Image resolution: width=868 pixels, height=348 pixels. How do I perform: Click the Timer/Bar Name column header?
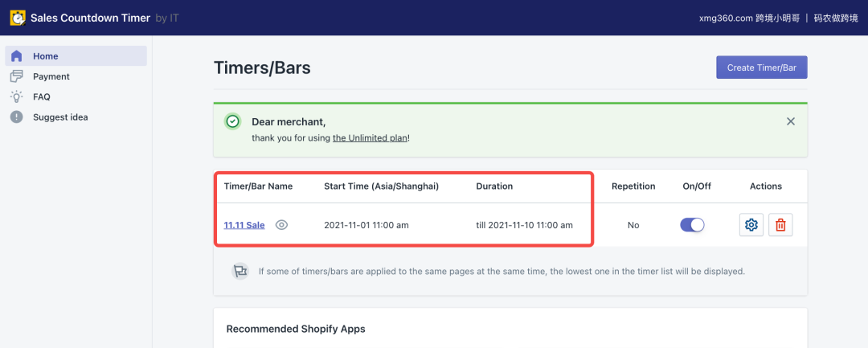point(258,186)
